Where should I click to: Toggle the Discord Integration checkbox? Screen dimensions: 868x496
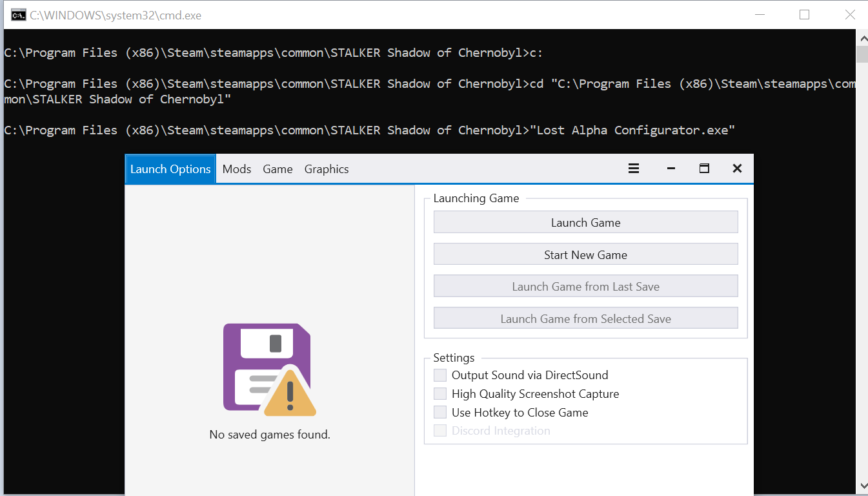[440, 431]
